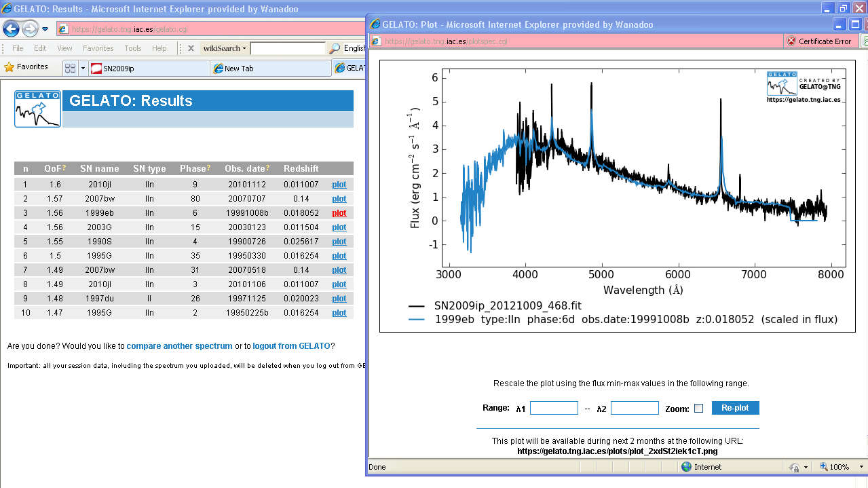Close the wikiSearch toolbar with X
The image size is (868, 488).
pyautogui.click(x=191, y=48)
